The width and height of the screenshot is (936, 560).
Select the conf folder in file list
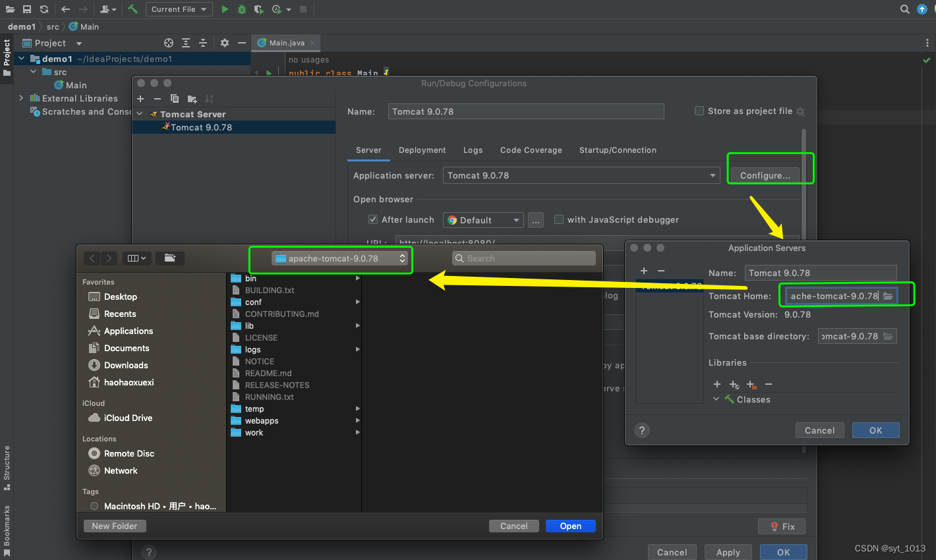click(295, 302)
